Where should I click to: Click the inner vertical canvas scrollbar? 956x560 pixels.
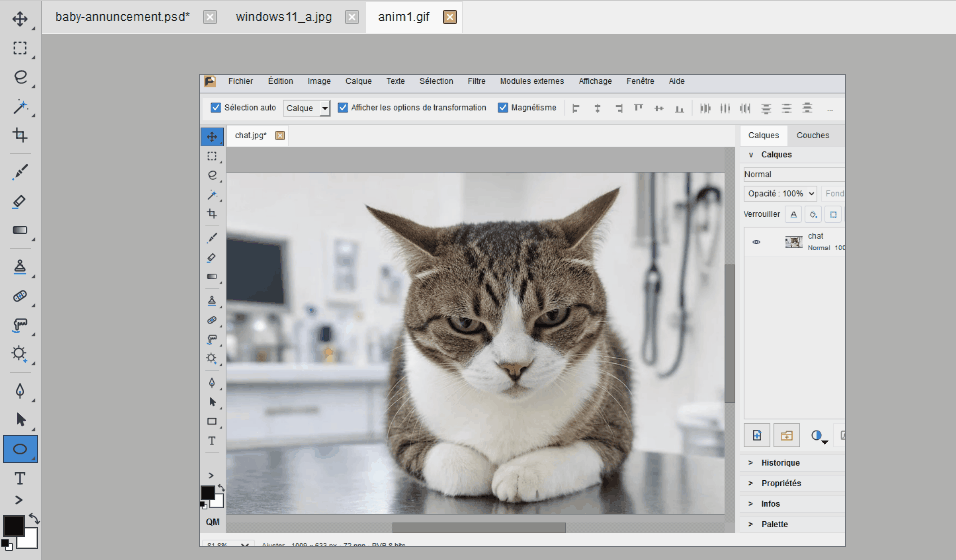tap(730, 333)
